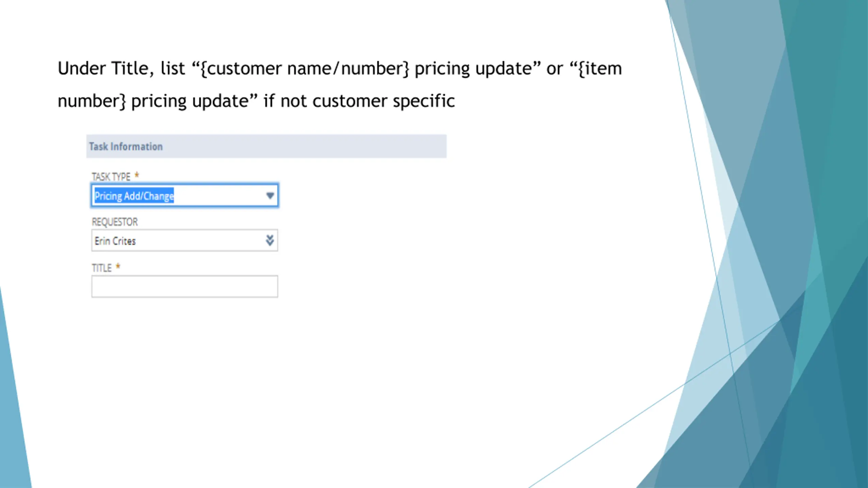Click the highlighted Pricing Add/Change text
868x488 pixels.
pyautogui.click(x=134, y=196)
